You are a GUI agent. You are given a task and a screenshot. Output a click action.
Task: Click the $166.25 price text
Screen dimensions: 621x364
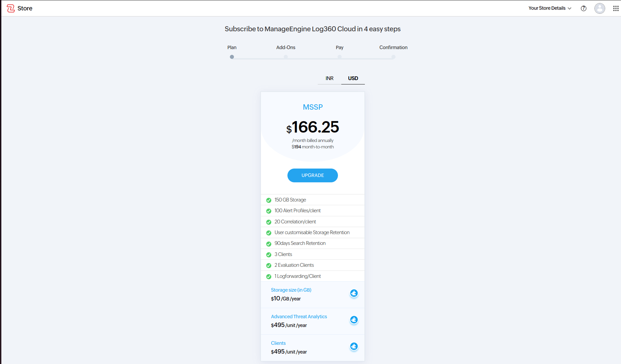click(x=313, y=127)
